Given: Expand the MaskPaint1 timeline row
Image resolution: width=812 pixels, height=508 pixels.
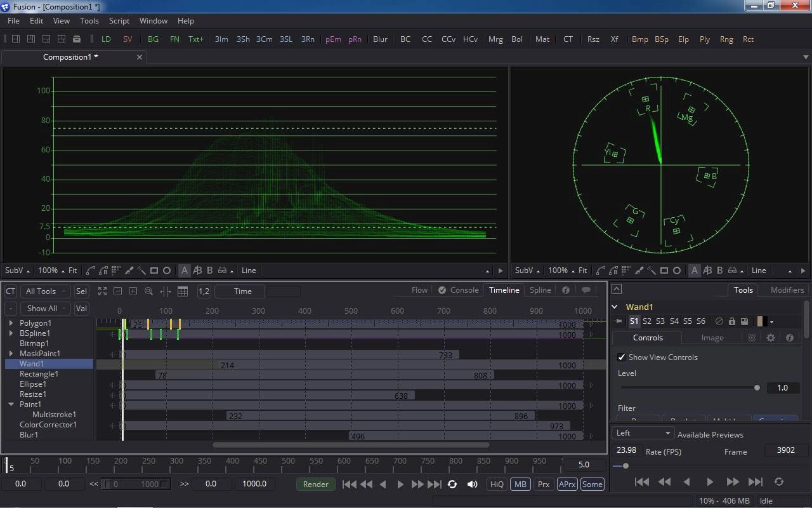Looking at the screenshot, I should [11, 353].
